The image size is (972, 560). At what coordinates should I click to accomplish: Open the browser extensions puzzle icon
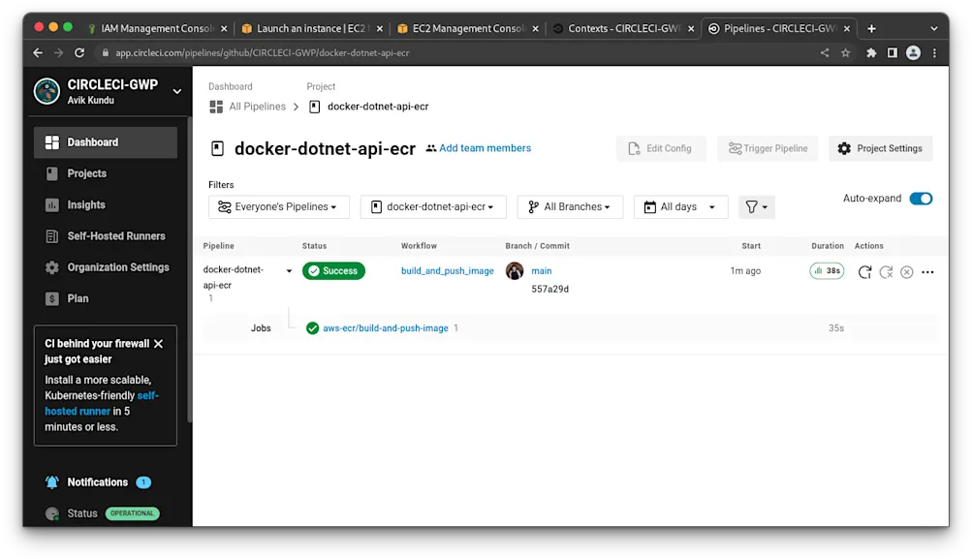871,53
